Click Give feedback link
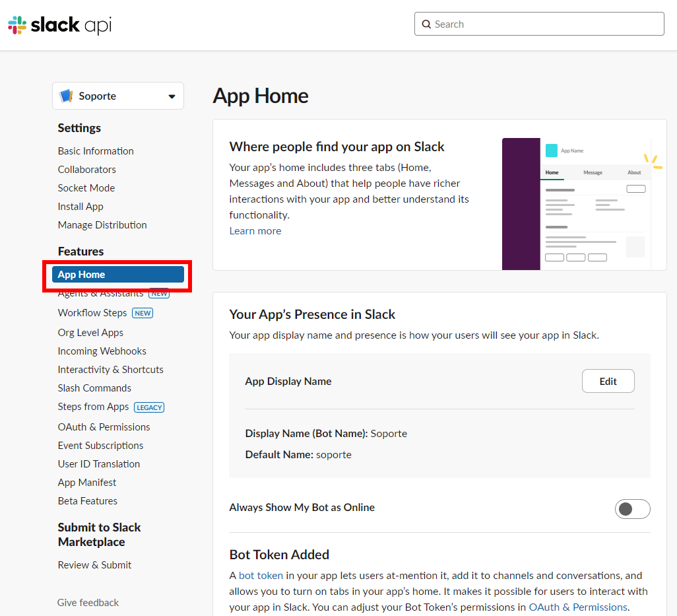Screen dimensions: 677x616 88,603
